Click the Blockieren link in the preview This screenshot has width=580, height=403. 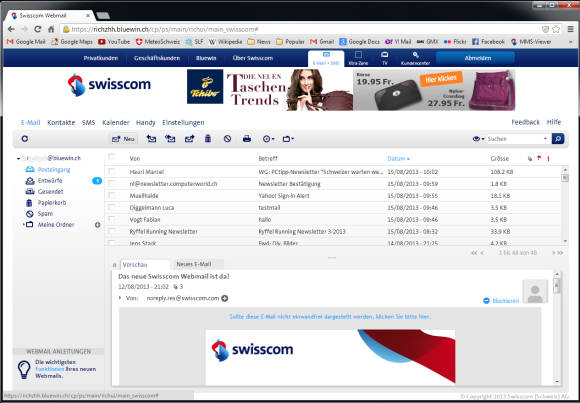[501, 301]
